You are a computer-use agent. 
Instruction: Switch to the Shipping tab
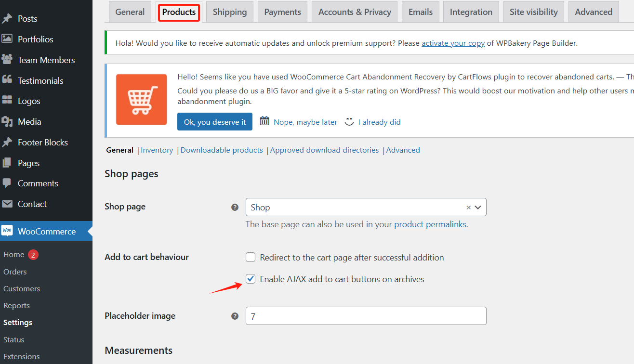coord(229,12)
